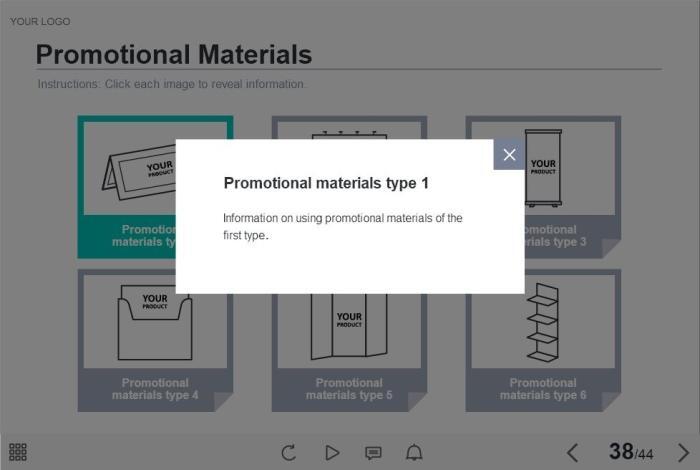Click the Promotional Materials slide title
This screenshot has height=470, width=700.
point(174,54)
